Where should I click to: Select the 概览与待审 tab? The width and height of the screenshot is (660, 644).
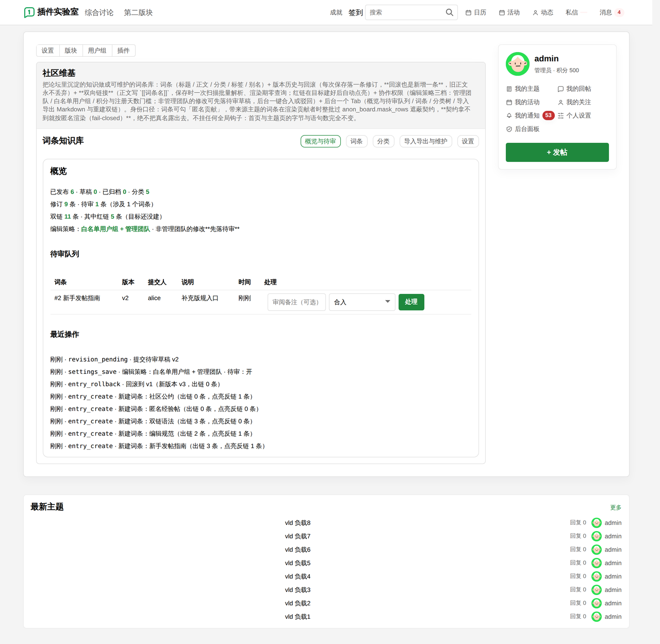coord(320,141)
